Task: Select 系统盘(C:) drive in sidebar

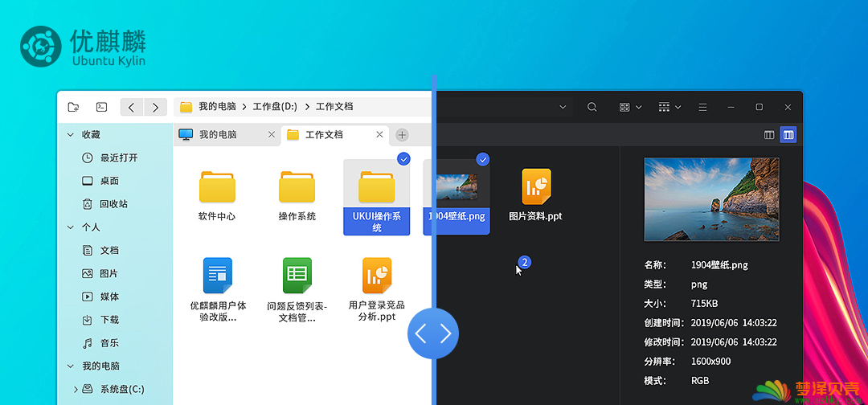Action: click(x=113, y=389)
